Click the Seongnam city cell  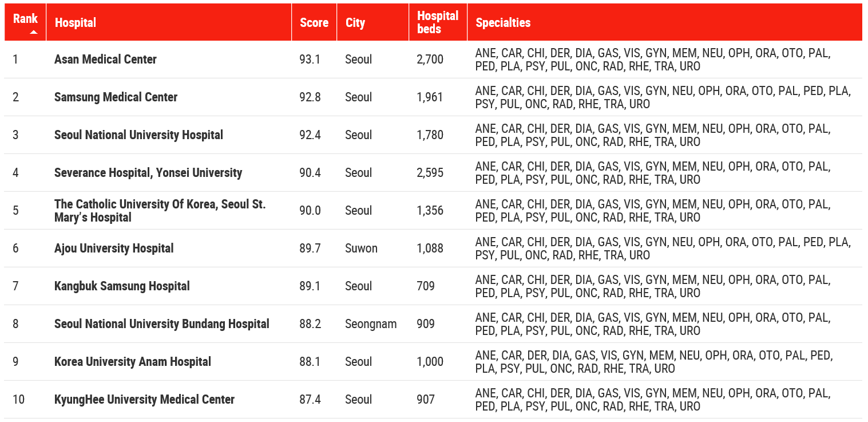click(x=371, y=324)
